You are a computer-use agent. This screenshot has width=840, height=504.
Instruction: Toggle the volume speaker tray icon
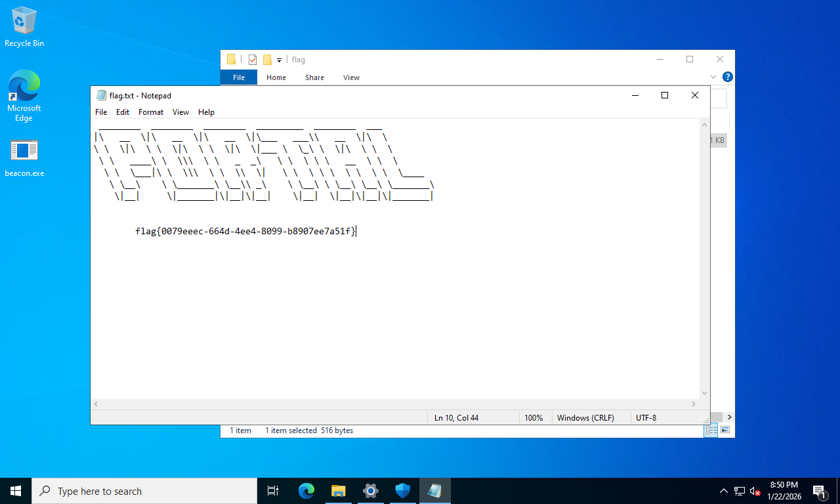[x=755, y=491]
